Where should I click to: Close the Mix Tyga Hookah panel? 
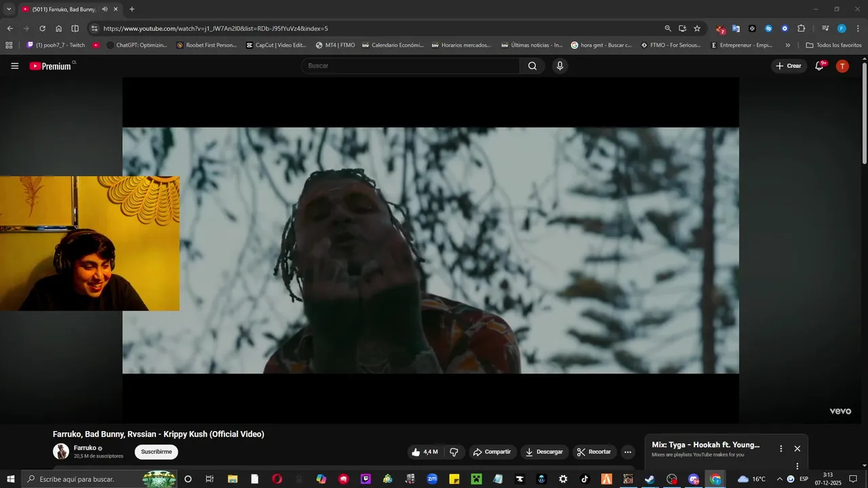[797, 449]
